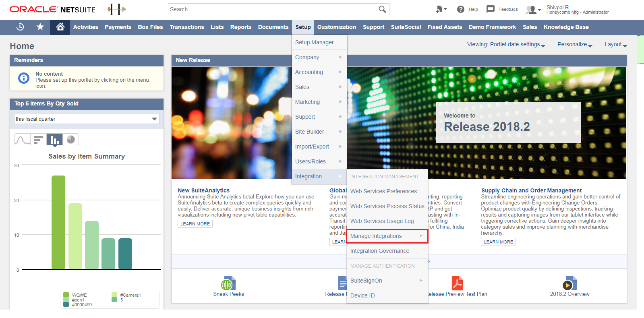Open the Knowledge Base tab

tap(566, 27)
